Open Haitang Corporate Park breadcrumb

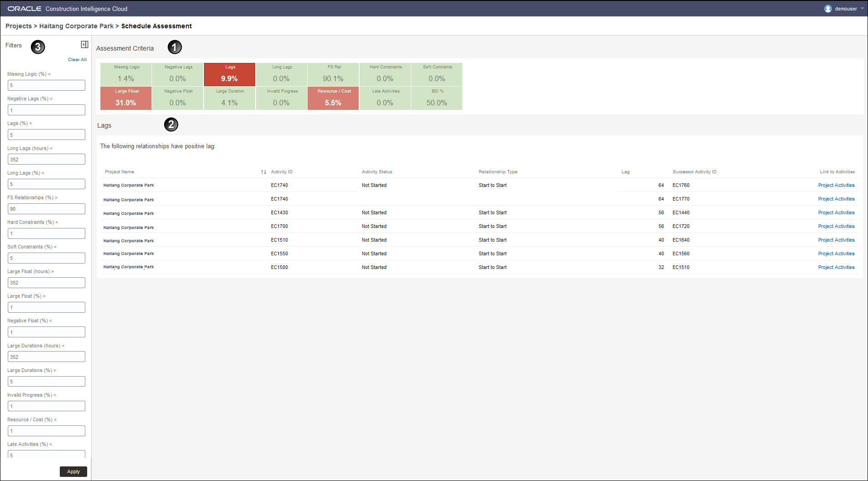pyautogui.click(x=76, y=26)
